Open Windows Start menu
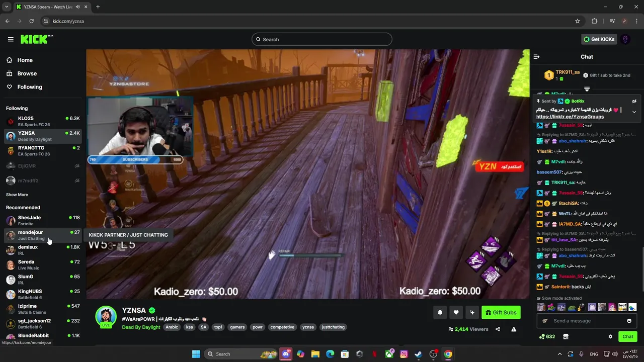 (196, 354)
